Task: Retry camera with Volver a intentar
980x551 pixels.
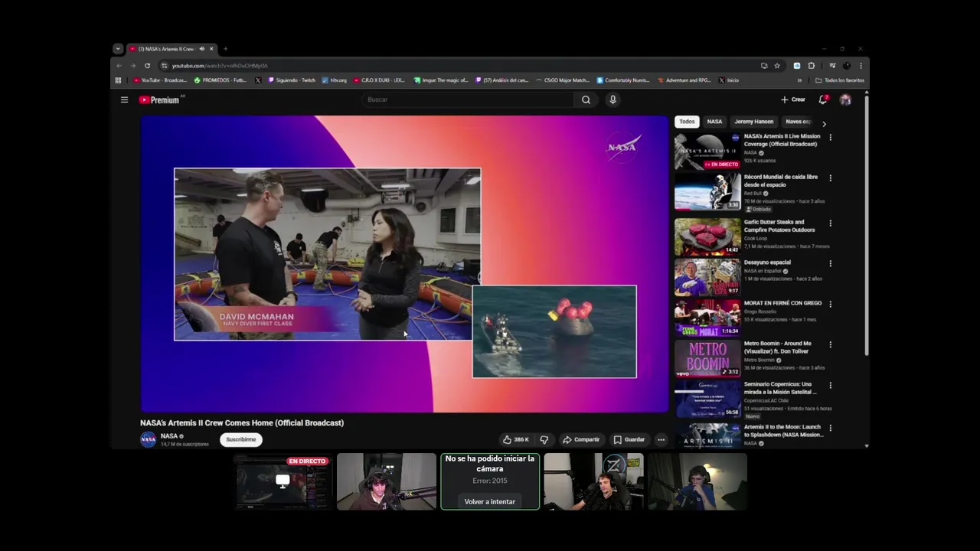Action: (x=490, y=501)
